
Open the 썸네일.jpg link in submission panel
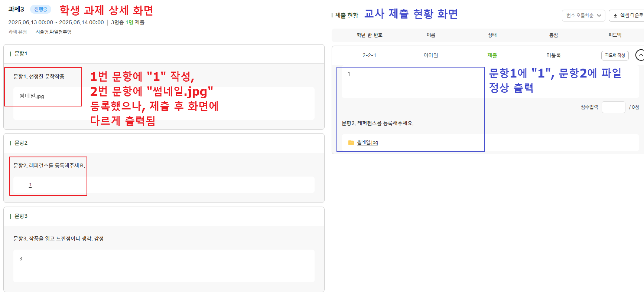point(367,142)
